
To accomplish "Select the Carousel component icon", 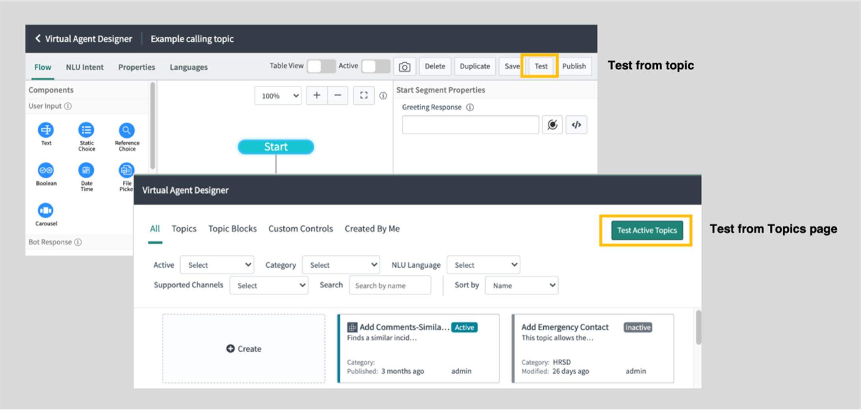I will (46, 210).
